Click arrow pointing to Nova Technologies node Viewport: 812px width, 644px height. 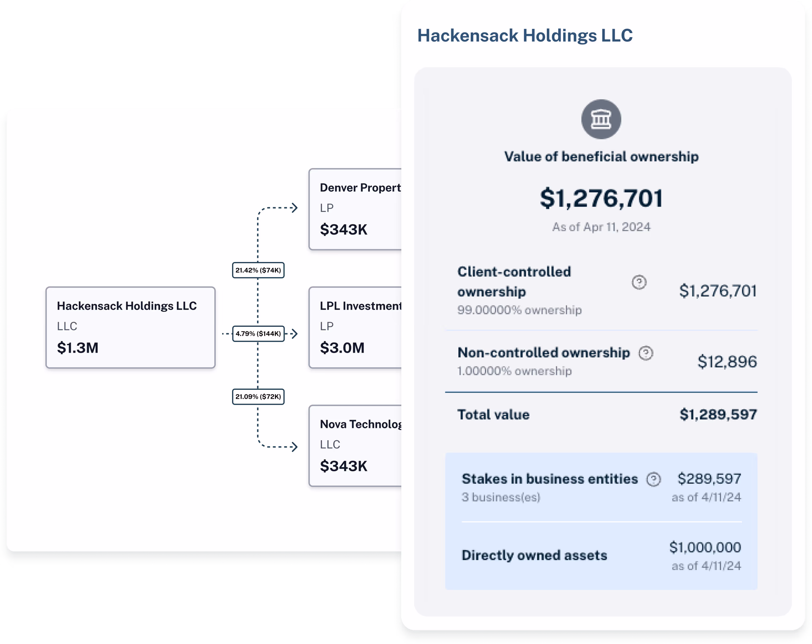pyautogui.click(x=294, y=447)
